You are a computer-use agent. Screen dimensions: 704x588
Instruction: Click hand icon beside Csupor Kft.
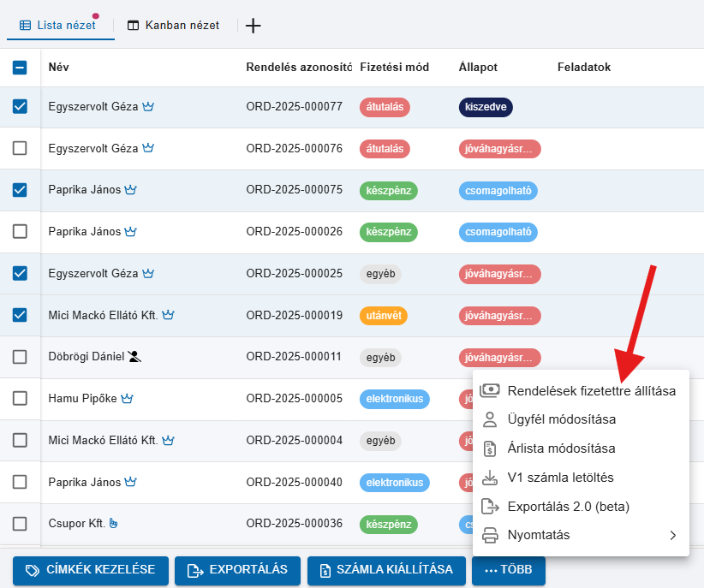pos(113,524)
